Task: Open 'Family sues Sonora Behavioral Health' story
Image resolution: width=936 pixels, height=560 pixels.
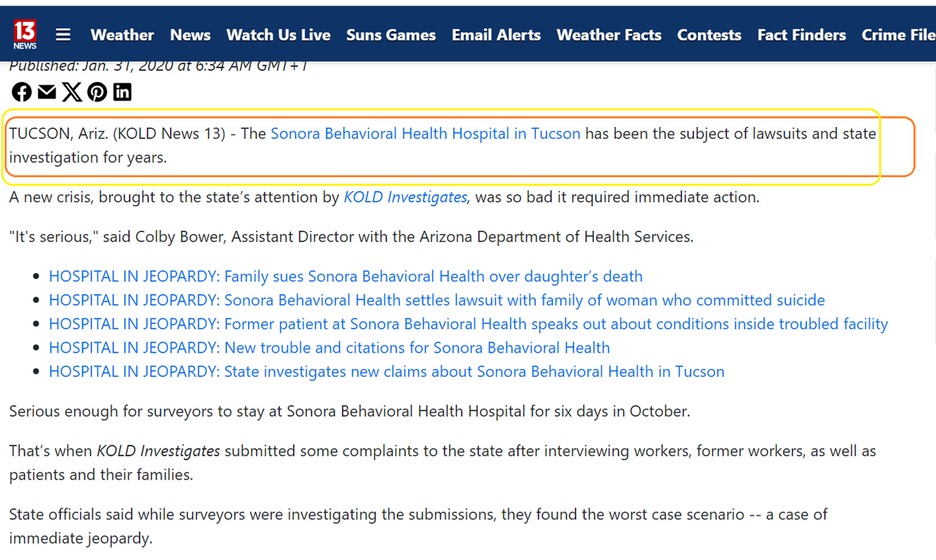Action: 346,276
